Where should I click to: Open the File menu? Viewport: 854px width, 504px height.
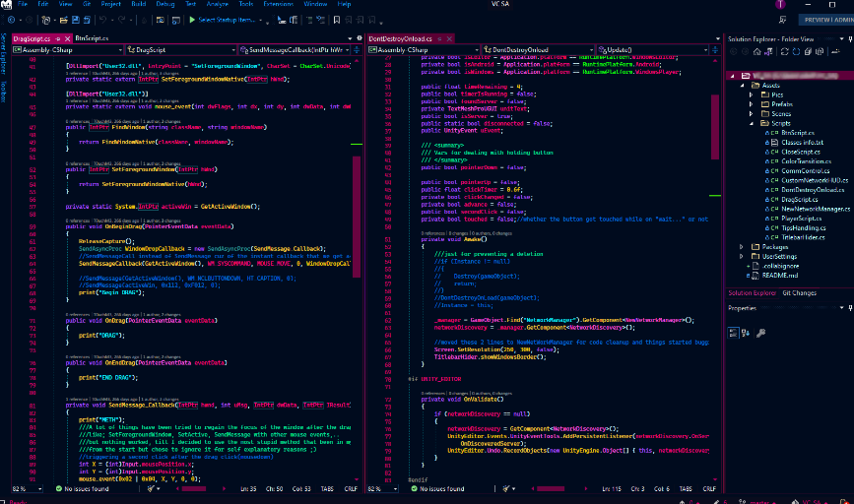(x=23, y=4)
